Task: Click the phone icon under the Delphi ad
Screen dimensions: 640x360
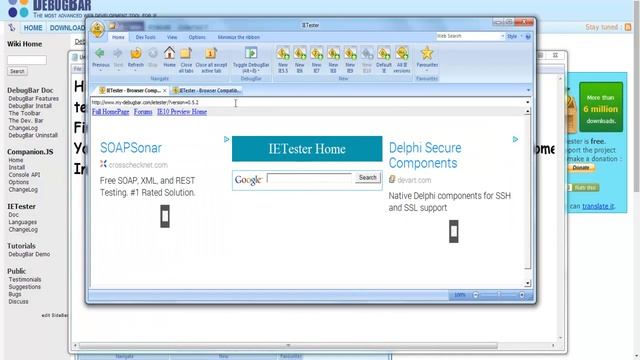Action: click(x=453, y=231)
